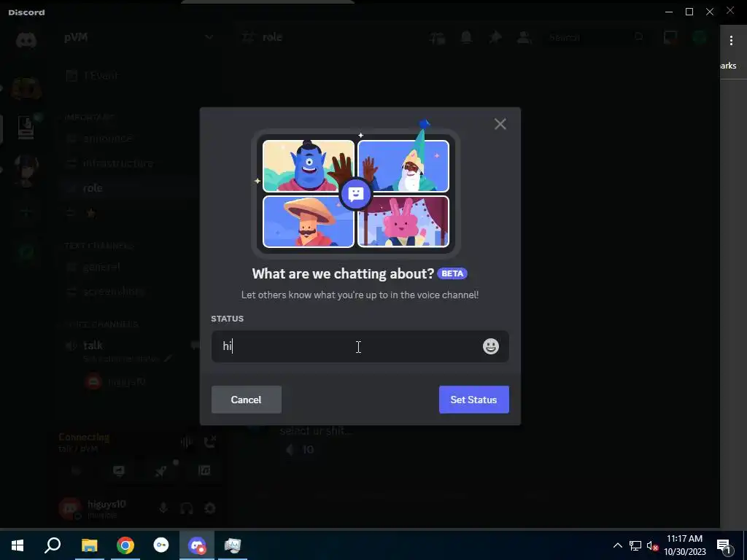Click the Discord Search box
Viewport: 747px width, 560px height.
point(595,37)
